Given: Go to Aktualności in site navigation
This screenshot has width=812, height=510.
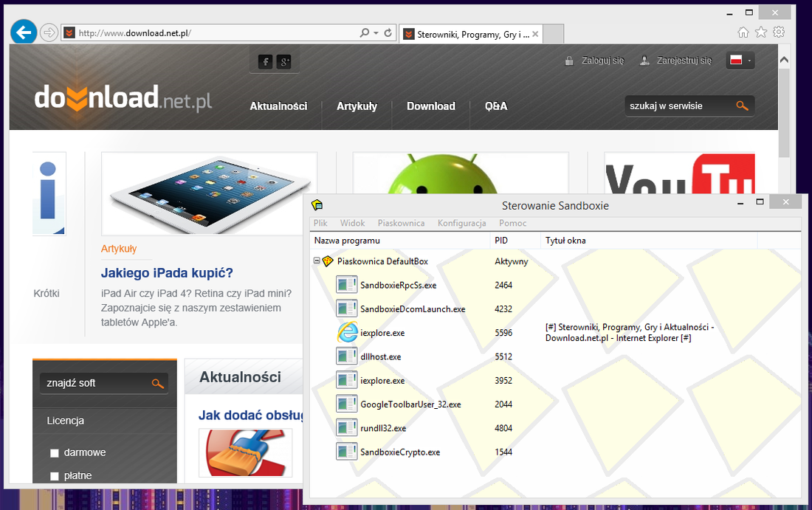Looking at the screenshot, I should (x=278, y=106).
